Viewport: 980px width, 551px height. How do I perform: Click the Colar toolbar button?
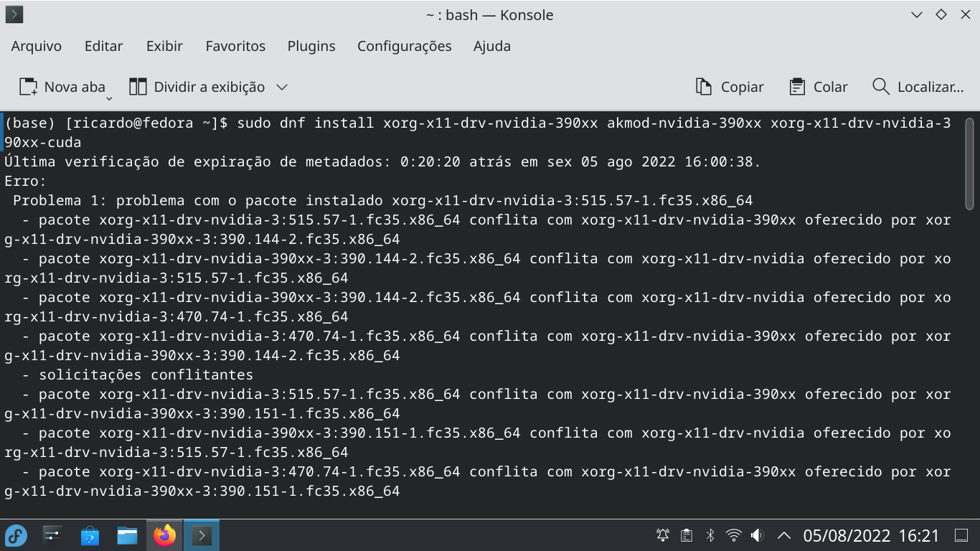point(819,87)
